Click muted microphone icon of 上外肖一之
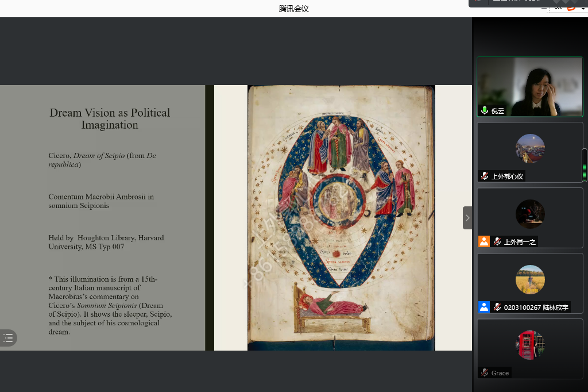 pyautogui.click(x=497, y=242)
